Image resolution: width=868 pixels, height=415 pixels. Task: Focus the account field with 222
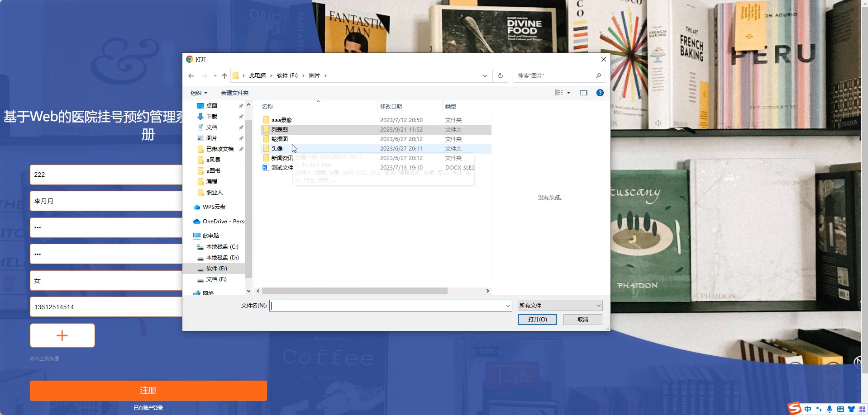pos(106,174)
